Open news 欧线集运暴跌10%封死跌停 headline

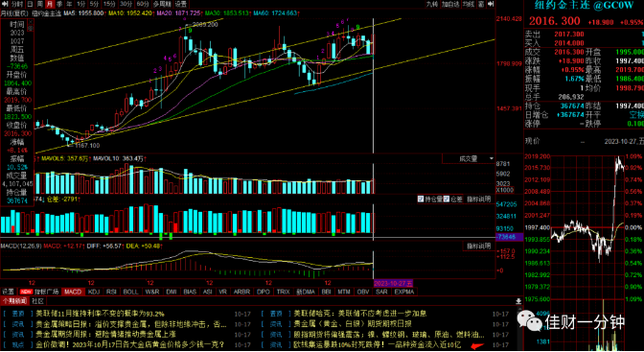[377, 344]
